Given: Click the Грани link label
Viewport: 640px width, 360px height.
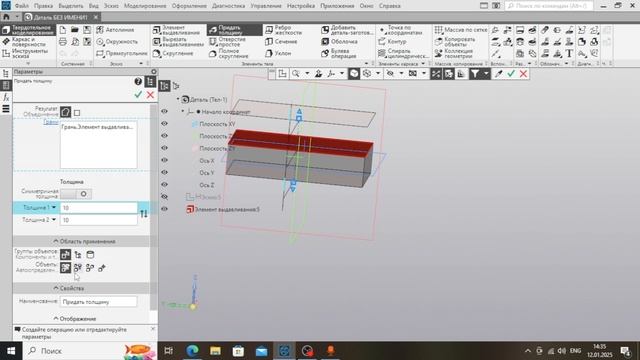Looking at the screenshot, I should pyautogui.click(x=51, y=122).
